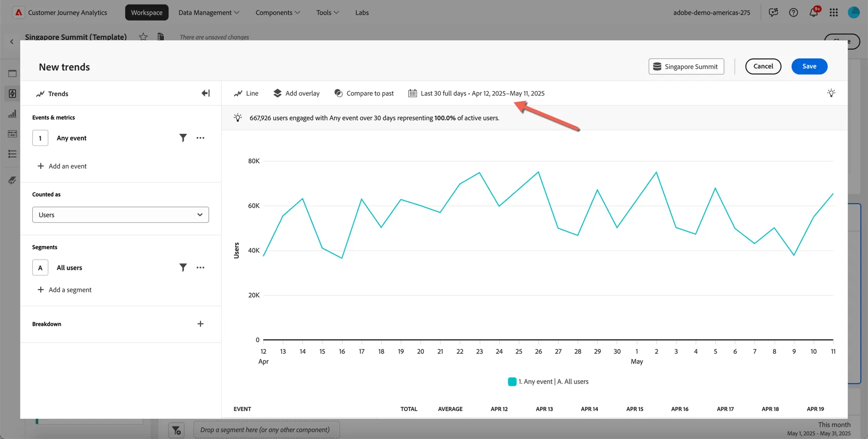Screen dimensions: 868x439
Task: Click the AVERAGE table column header
Action: point(450,409)
